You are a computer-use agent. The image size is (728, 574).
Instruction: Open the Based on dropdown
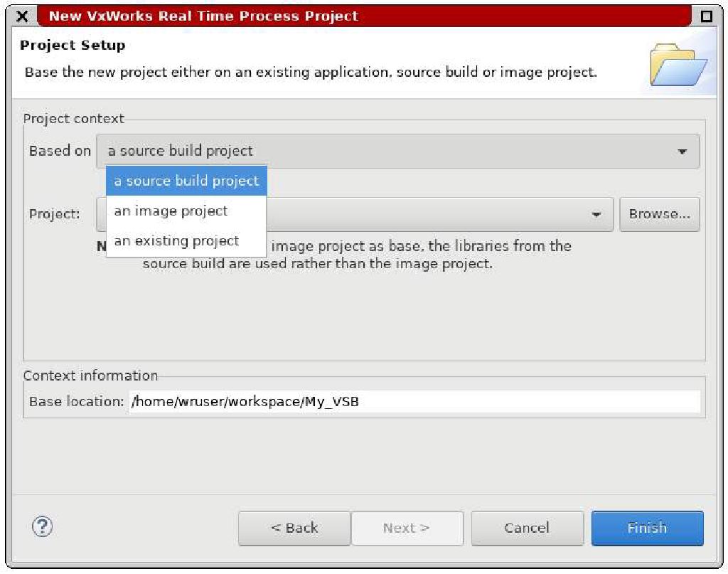click(x=684, y=151)
